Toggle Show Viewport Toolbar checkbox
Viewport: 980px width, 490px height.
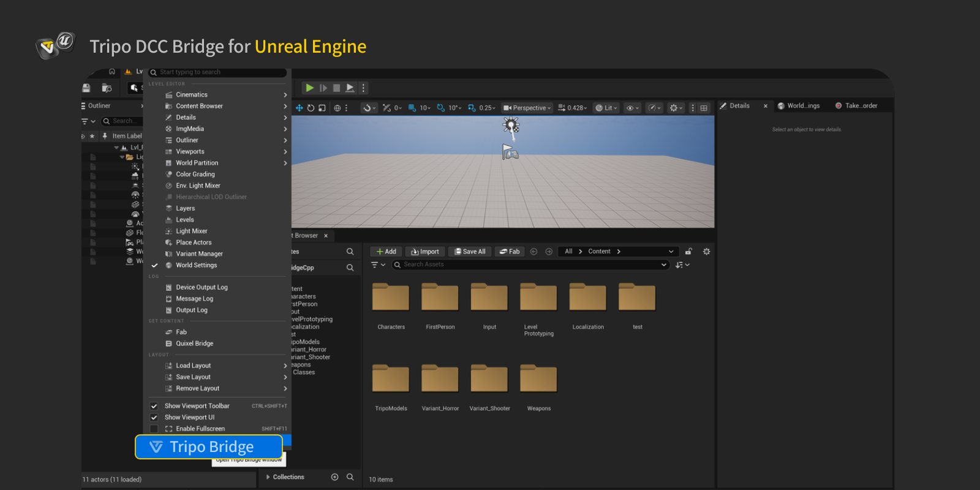click(154, 406)
